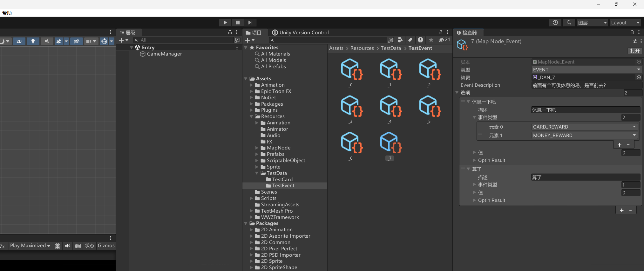
Task: Toggle scene audio mute button
Action: click(x=47, y=41)
